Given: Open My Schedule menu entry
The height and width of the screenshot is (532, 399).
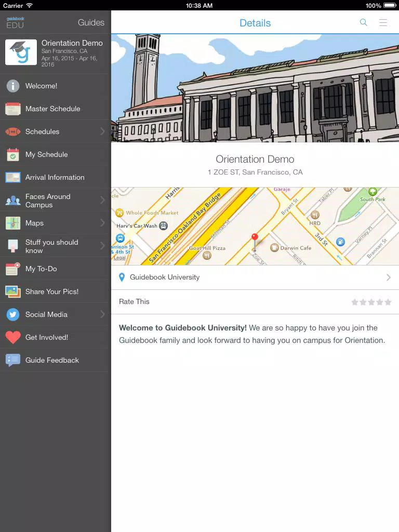Looking at the screenshot, I should point(55,154).
